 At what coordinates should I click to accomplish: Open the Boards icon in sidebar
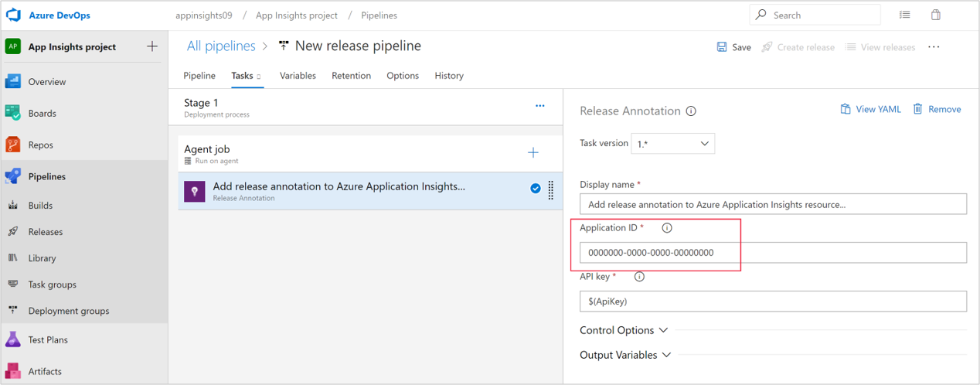pyautogui.click(x=13, y=113)
